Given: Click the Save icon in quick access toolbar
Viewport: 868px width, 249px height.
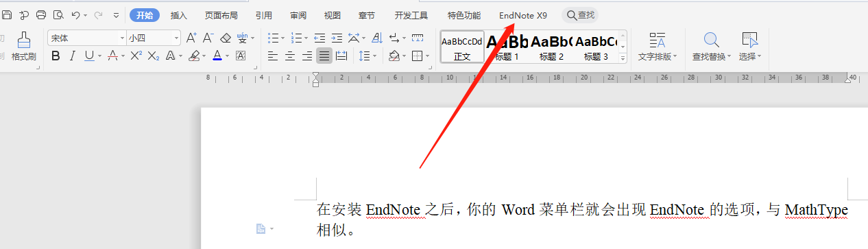Looking at the screenshot, I should pyautogui.click(x=6, y=14).
